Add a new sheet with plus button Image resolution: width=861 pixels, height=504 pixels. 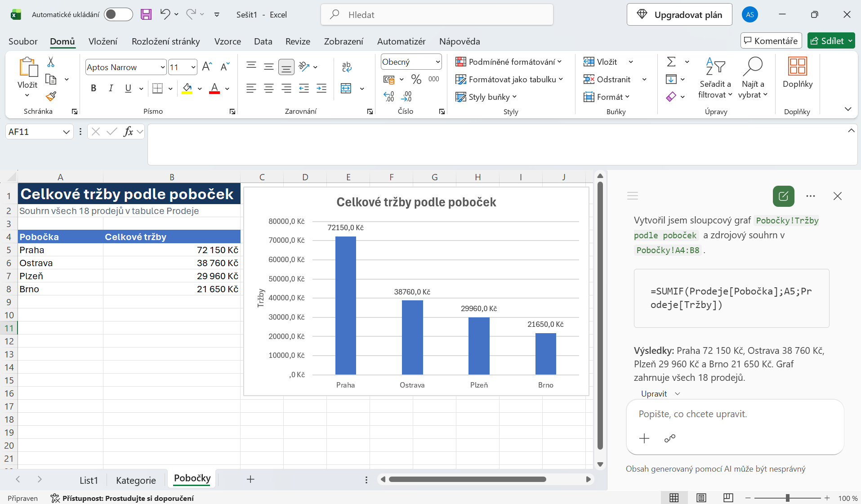pyautogui.click(x=250, y=479)
